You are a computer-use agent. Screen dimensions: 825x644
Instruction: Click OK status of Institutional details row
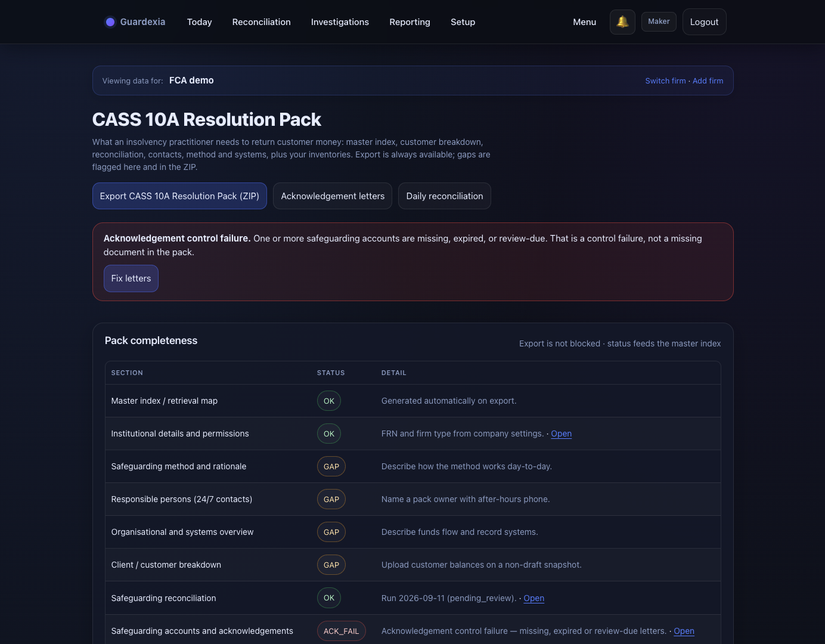329,434
